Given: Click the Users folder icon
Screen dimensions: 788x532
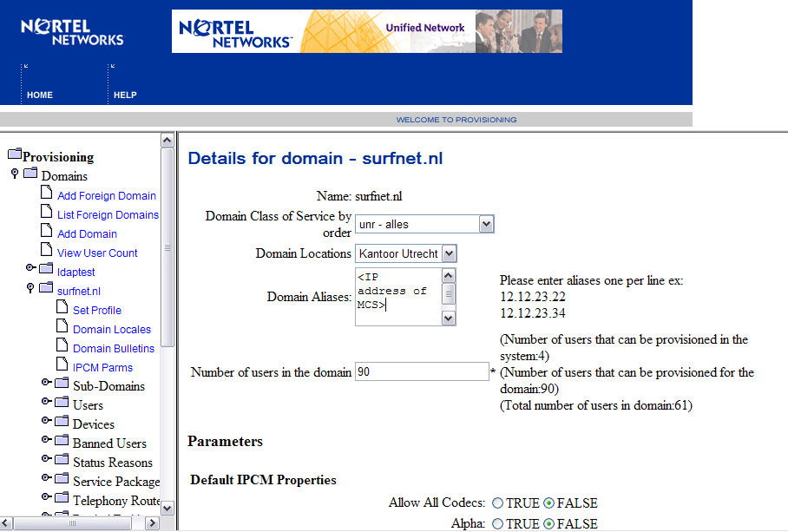Looking at the screenshot, I should [62, 402].
